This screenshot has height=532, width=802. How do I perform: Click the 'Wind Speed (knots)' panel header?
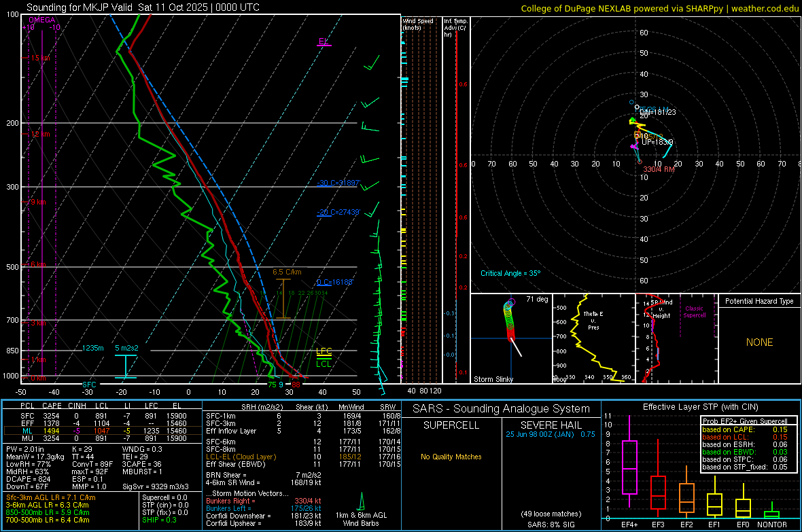tap(417, 24)
